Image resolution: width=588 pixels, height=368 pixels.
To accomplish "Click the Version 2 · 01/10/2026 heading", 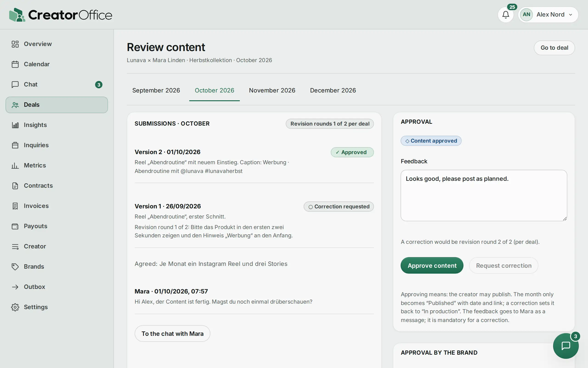I will pos(167,152).
